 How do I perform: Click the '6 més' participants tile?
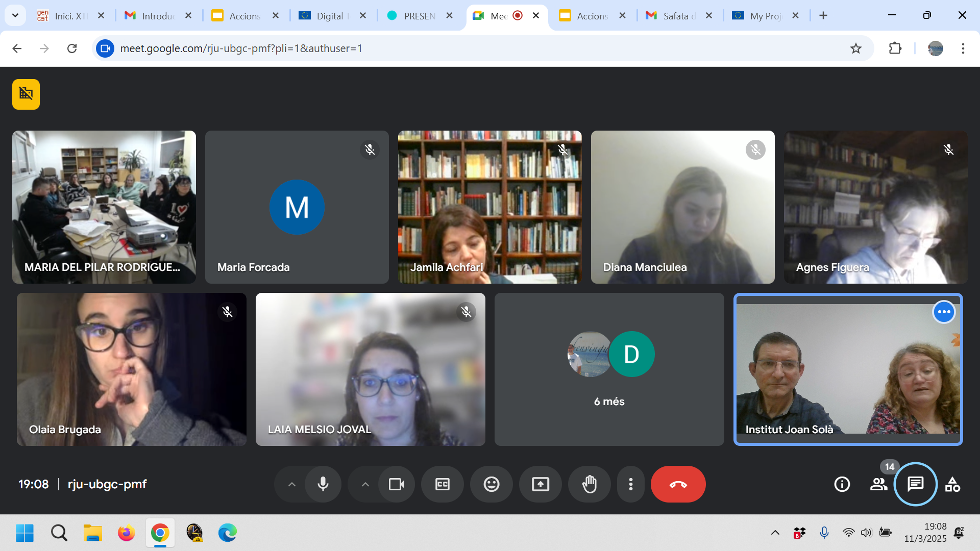(x=609, y=369)
